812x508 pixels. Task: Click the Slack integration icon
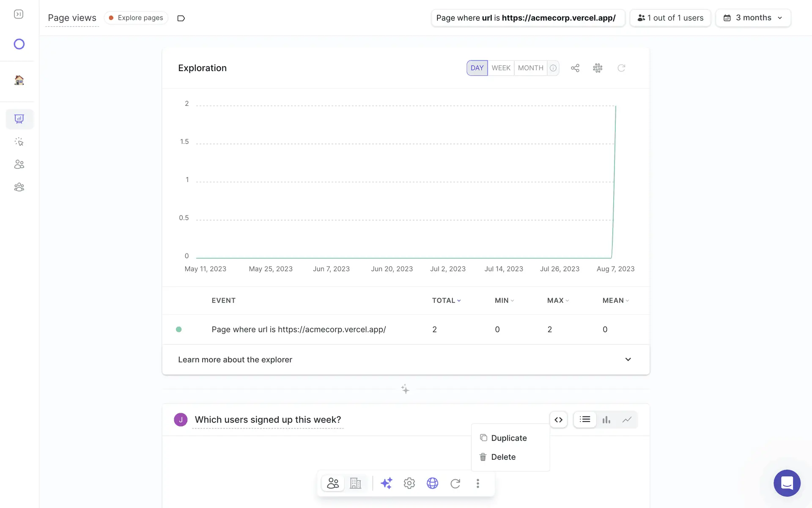pos(598,68)
